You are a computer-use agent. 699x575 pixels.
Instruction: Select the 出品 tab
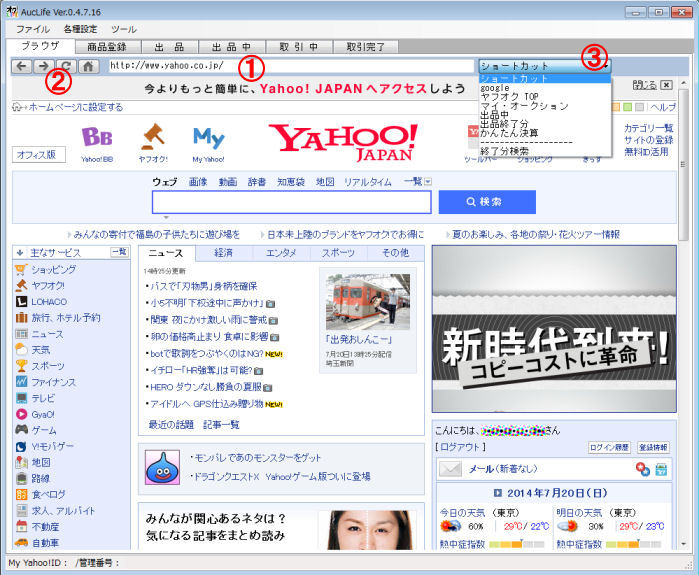(169, 47)
